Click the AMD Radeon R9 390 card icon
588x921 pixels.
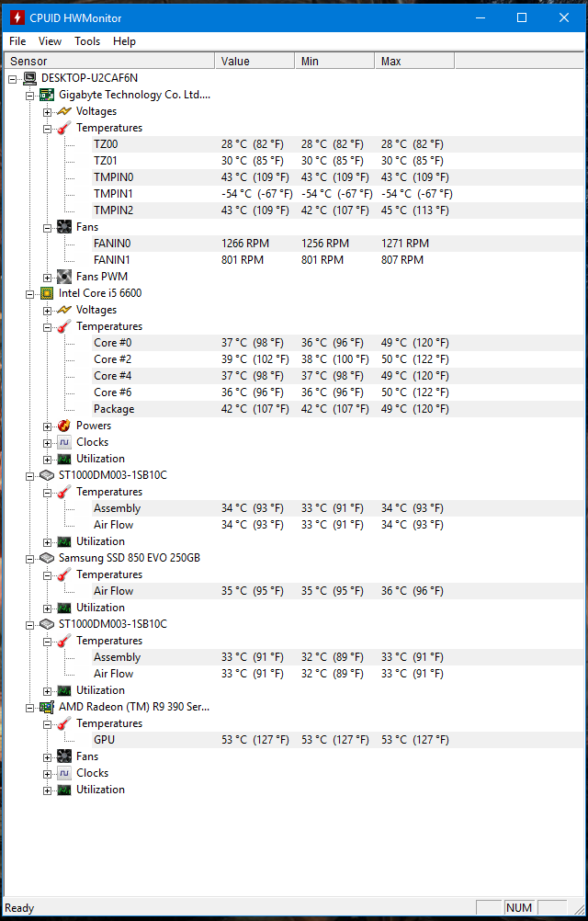tap(48, 707)
